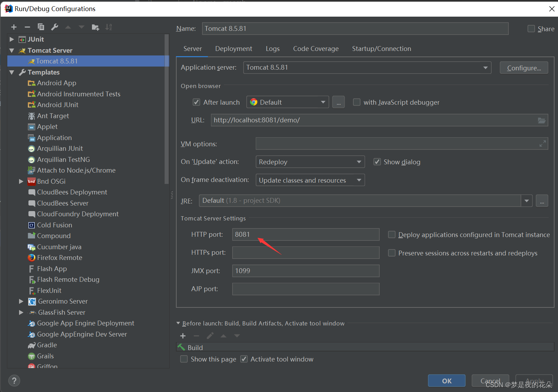558x392 pixels.
Task: Toggle After launch checkbox
Action: (196, 102)
